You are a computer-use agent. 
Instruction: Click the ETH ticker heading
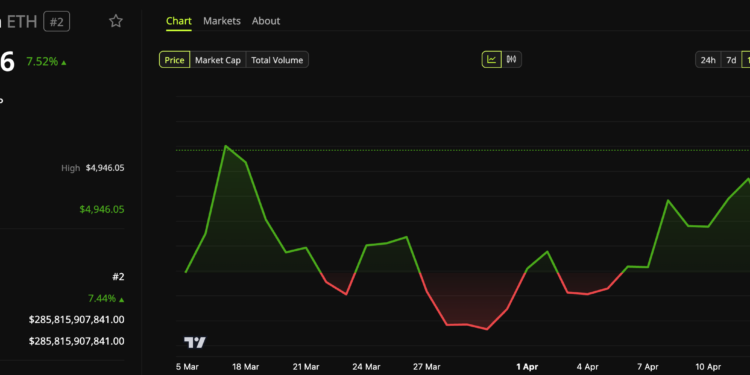(22, 22)
